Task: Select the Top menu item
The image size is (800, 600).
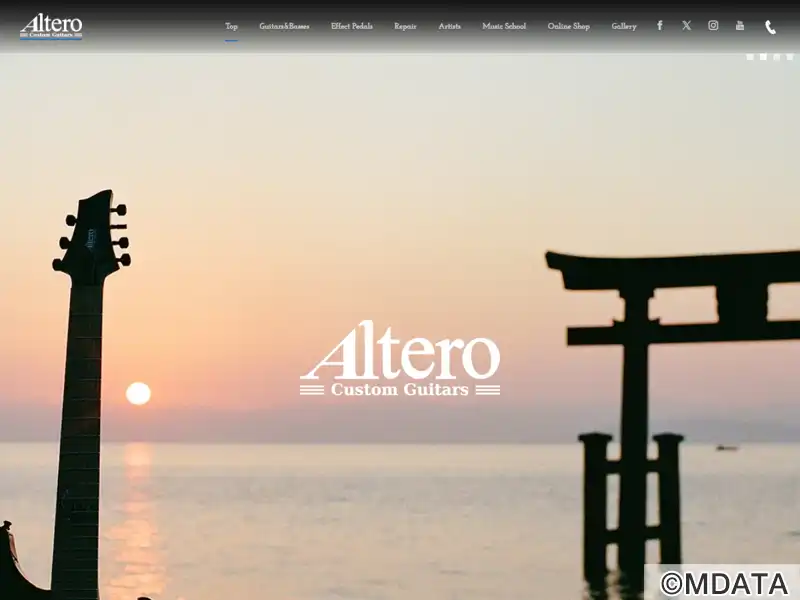Action: pos(231,26)
